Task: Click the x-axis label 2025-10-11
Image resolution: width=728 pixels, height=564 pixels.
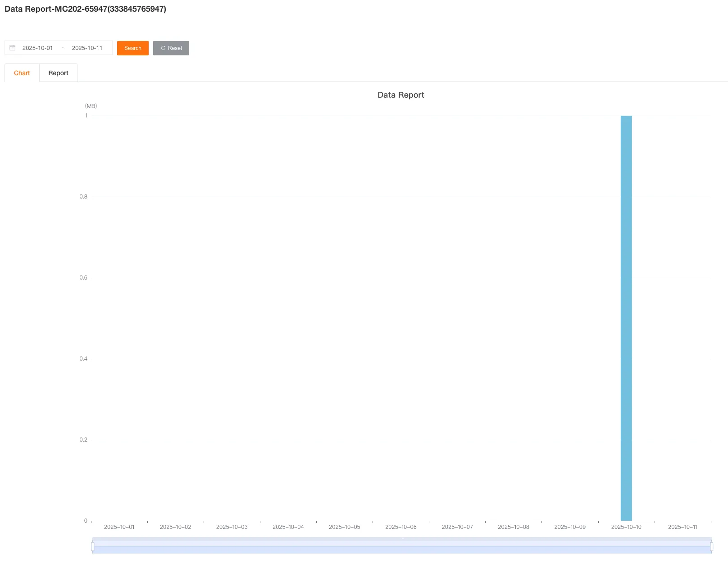Action: point(682,526)
